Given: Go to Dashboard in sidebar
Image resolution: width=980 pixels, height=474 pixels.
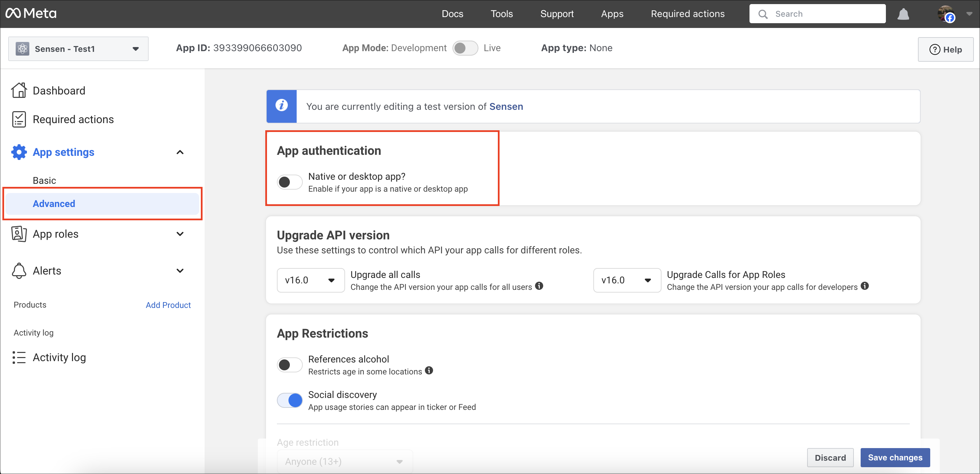Looking at the screenshot, I should [x=59, y=91].
